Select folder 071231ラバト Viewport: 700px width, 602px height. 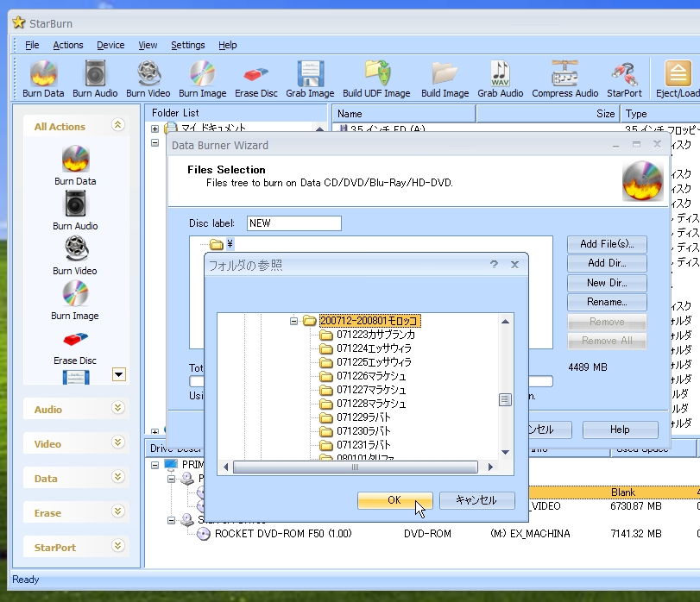364,446
